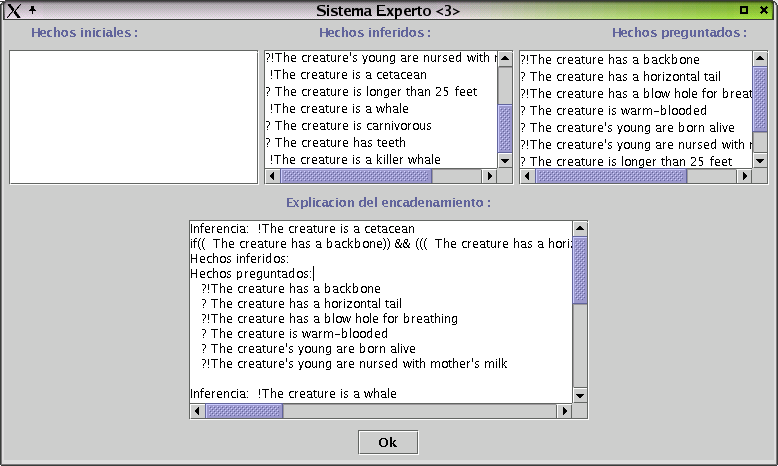Open the X window menu icon in title bar
This screenshot has width=778, height=466.
click(13, 10)
